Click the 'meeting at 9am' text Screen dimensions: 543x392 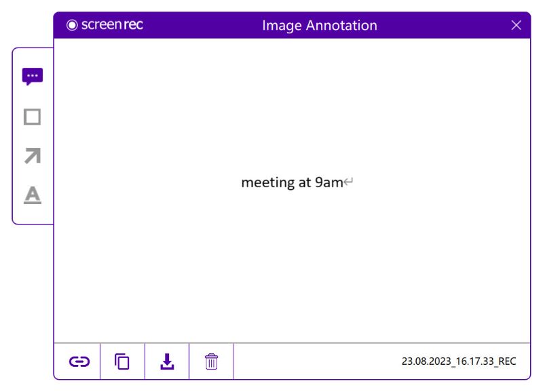point(292,182)
